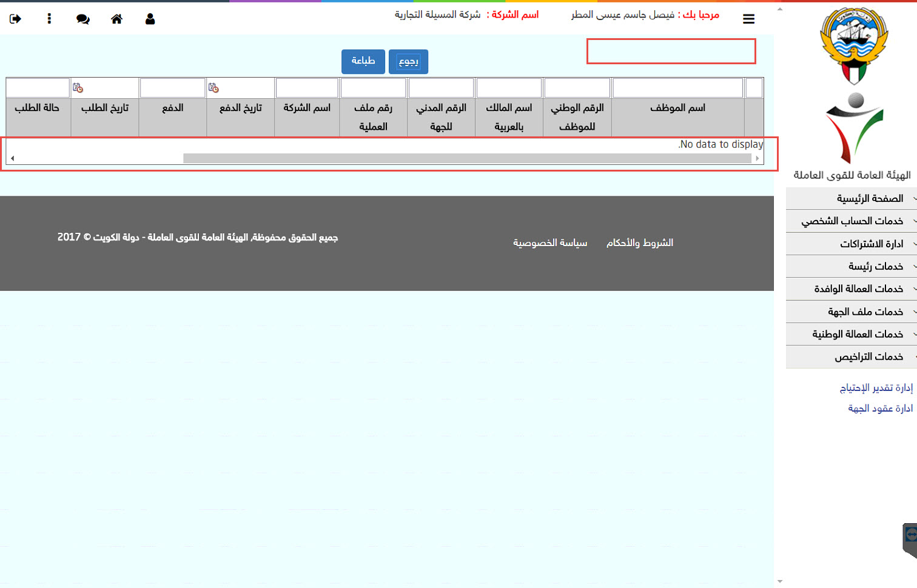Image resolution: width=917 pixels, height=588 pixels.
Task: Open الشروط والأحكام footer link
Action: coord(640,242)
